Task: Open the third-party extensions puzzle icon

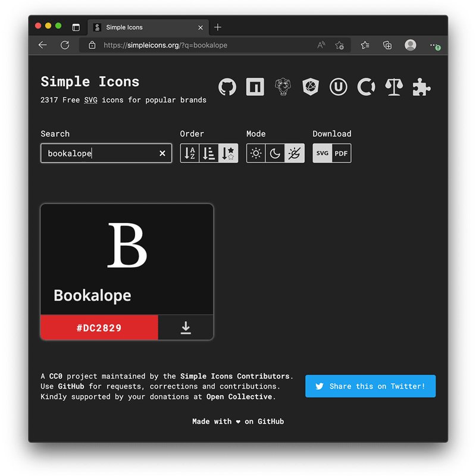Action: point(422,87)
